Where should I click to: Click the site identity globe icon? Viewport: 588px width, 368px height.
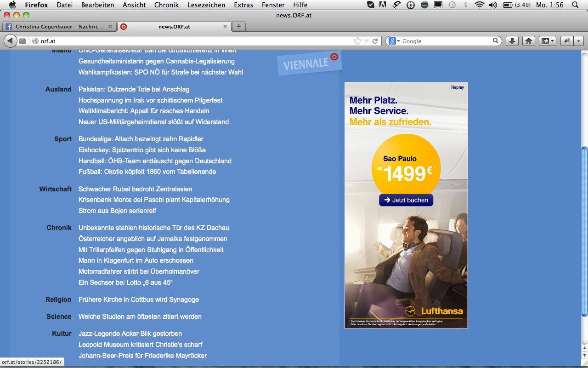(x=35, y=41)
